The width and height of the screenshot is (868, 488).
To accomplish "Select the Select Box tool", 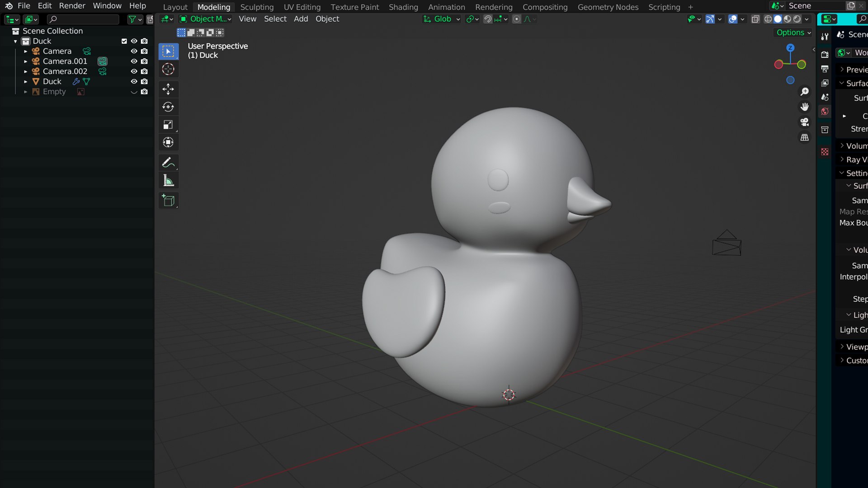I will [168, 52].
